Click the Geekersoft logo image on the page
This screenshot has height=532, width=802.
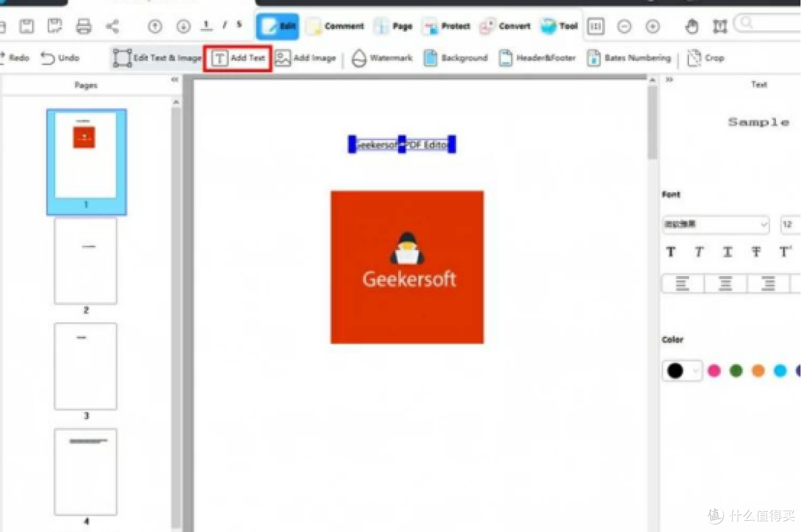pyautogui.click(x=407, y=267)
